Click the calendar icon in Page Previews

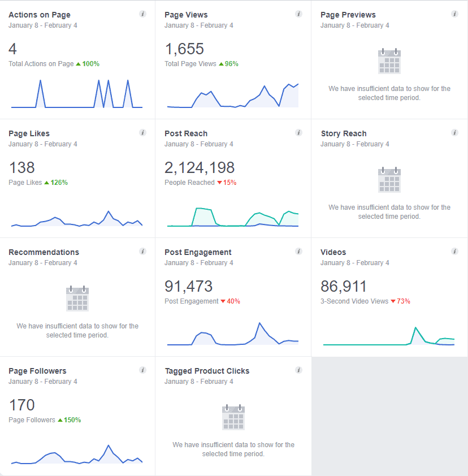tap(389, 61)
